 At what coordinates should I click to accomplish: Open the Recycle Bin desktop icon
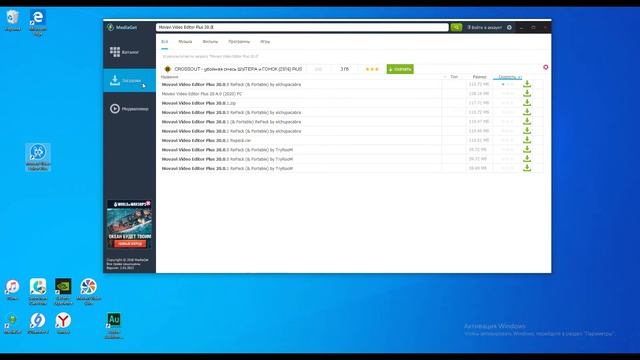coord(13,20)
